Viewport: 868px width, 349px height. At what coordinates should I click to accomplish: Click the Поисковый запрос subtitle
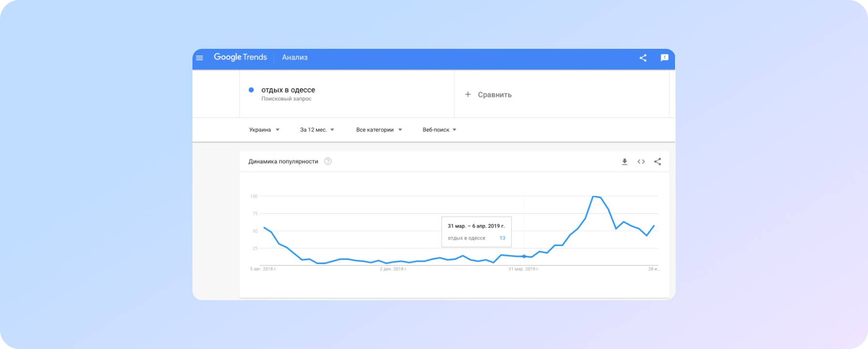pos(286,99)
